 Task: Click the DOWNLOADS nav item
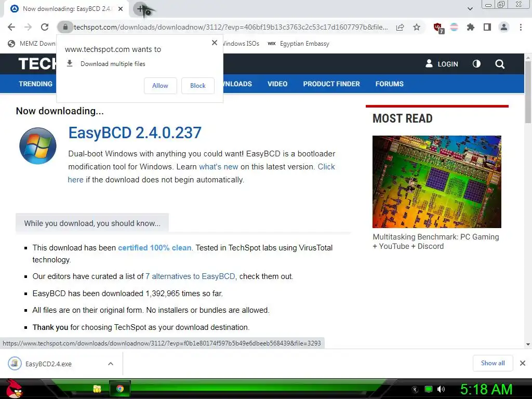click(x=238, y=84)
